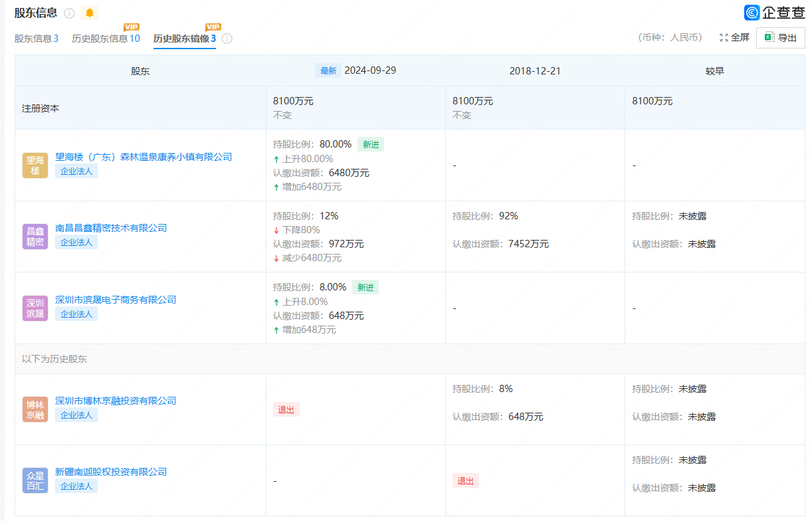This screenshot has height=521, width=812.
Task: Click the 企查查 logo
Action: coord(775,12)
